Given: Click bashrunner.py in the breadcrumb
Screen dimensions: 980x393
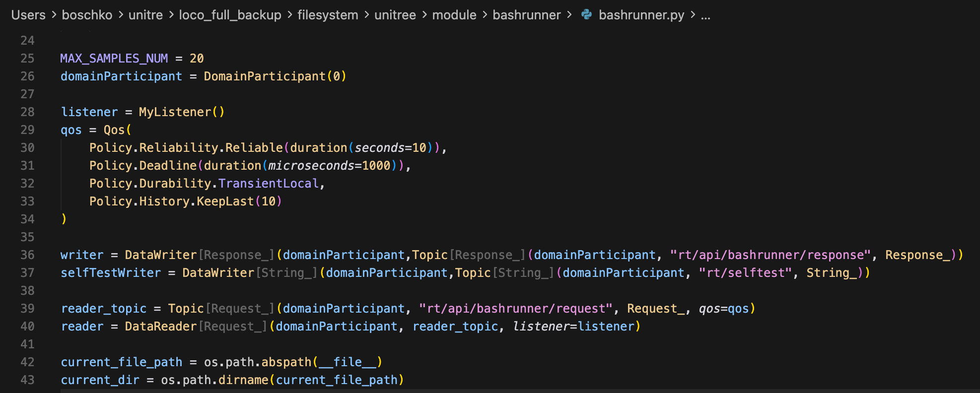Looking at the screenshot, I should click(x=641, y=15).
